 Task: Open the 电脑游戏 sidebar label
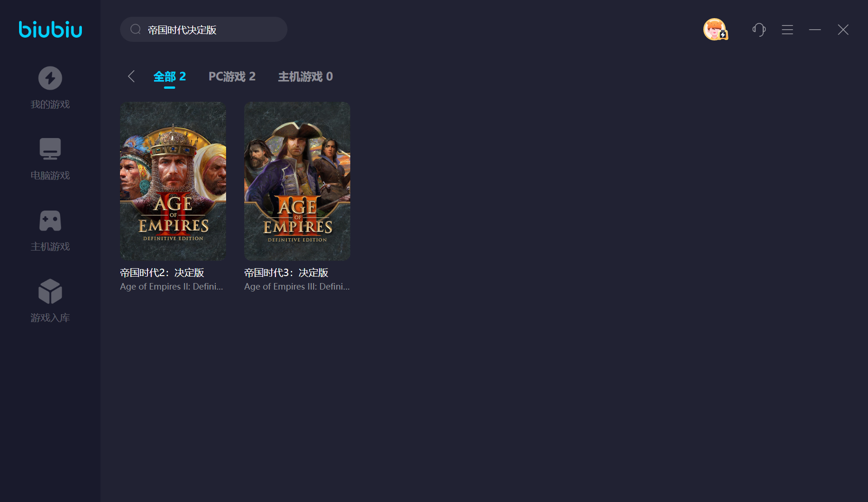tap(50, 176)
